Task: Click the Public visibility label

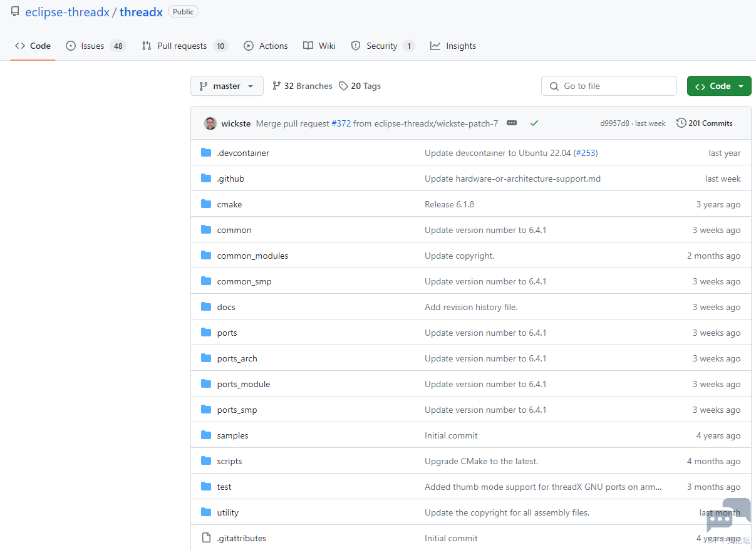Action: (x=183, y=11)
